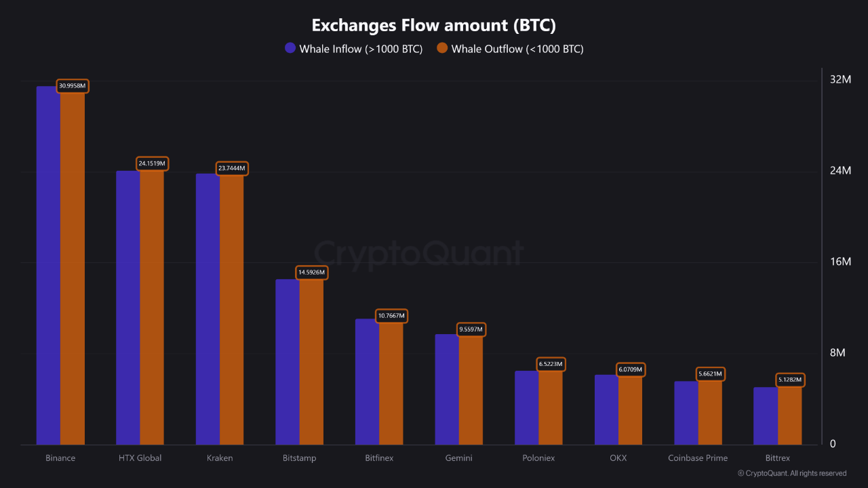Click the CryptoQuant copyright text
868x488 pixels.
point(792,473)
